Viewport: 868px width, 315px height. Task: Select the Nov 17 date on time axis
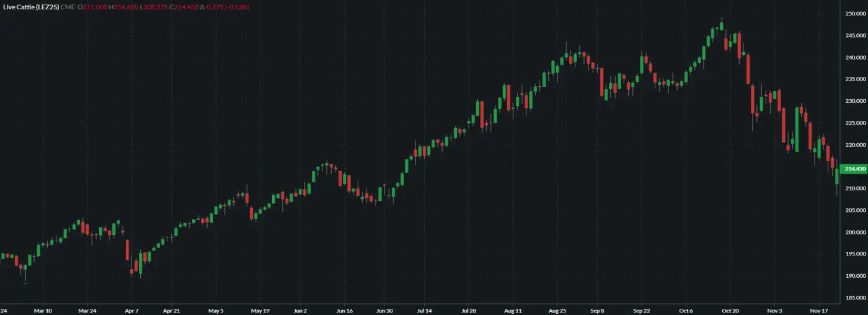pyautogui.click(x=820, y=310)
